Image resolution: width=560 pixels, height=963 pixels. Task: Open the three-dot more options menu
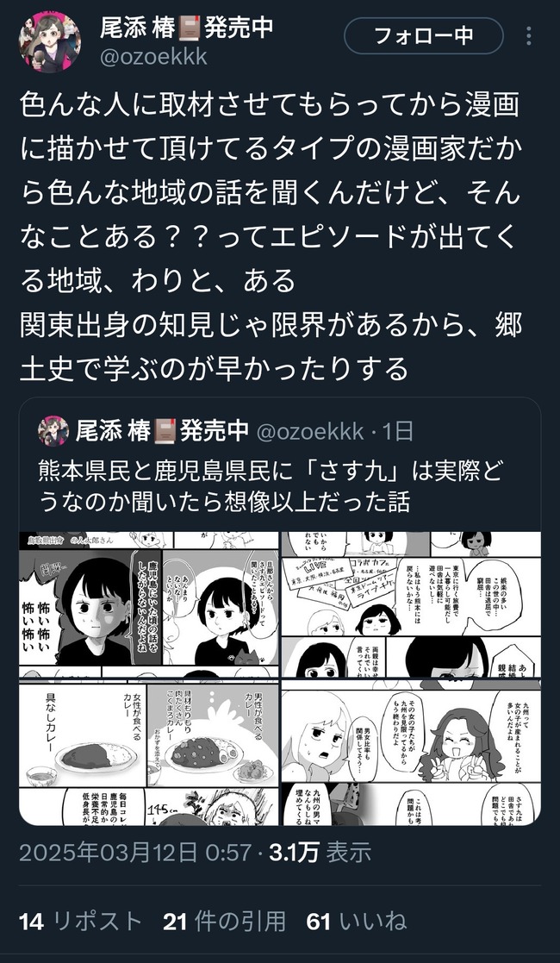[x=529, y=36]
